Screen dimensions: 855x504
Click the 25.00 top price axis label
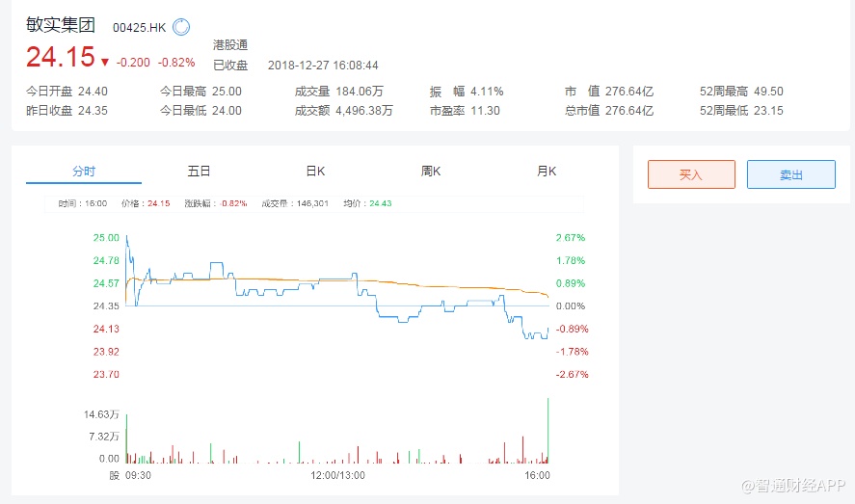(x=106, y=237)
